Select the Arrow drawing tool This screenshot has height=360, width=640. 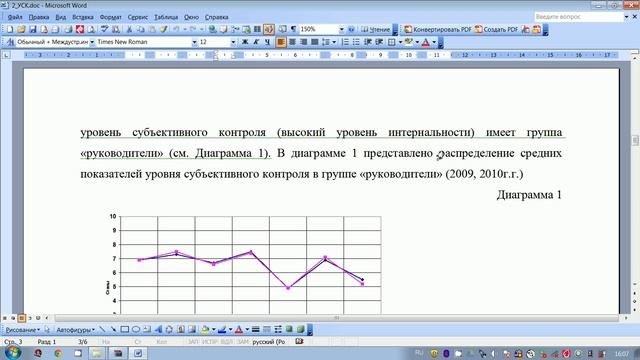point(113,329)
